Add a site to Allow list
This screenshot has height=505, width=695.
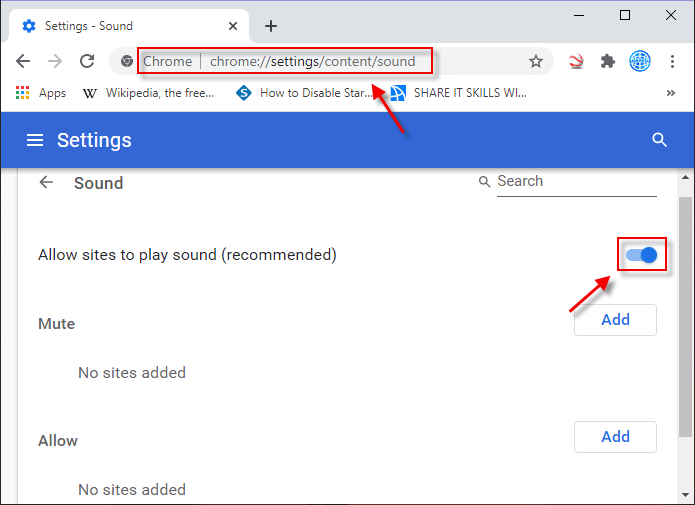click(x=615, y=437)
